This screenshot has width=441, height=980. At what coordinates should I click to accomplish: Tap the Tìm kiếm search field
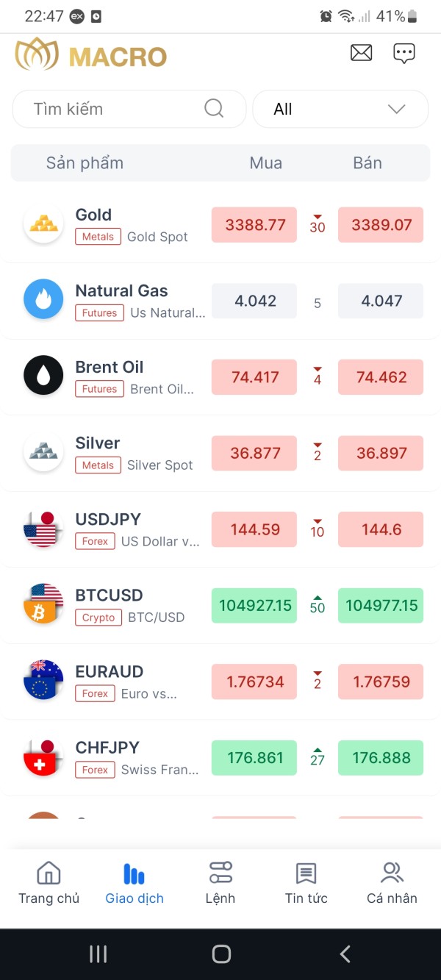coord(110,110)
